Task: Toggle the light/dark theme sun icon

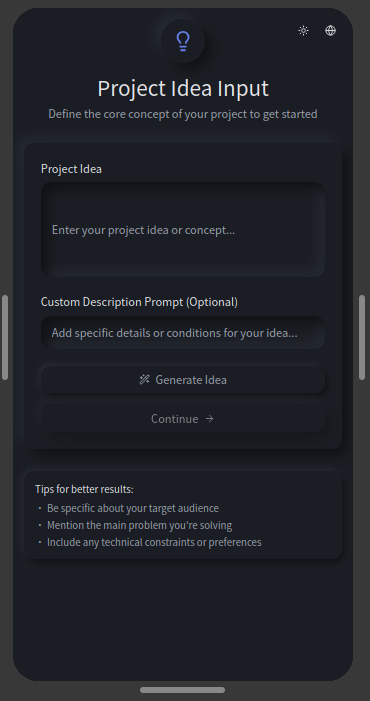Action: pyautogui.click(x=303, y=30)
